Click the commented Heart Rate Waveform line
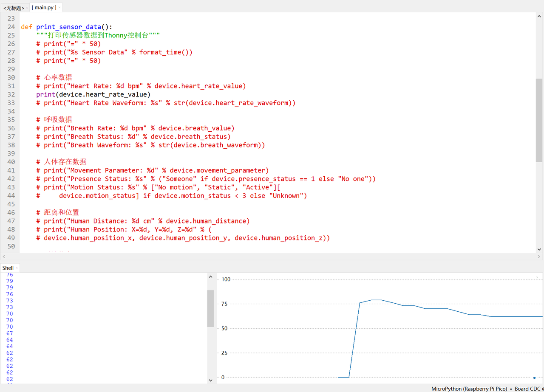The height and width of the screenshot is (392, 544). point(166,103)
